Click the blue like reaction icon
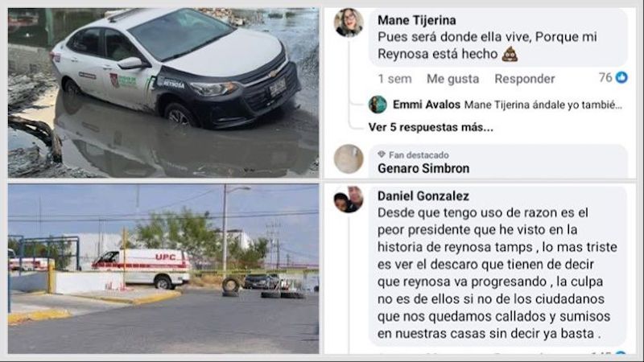 (x=621, y=77)
